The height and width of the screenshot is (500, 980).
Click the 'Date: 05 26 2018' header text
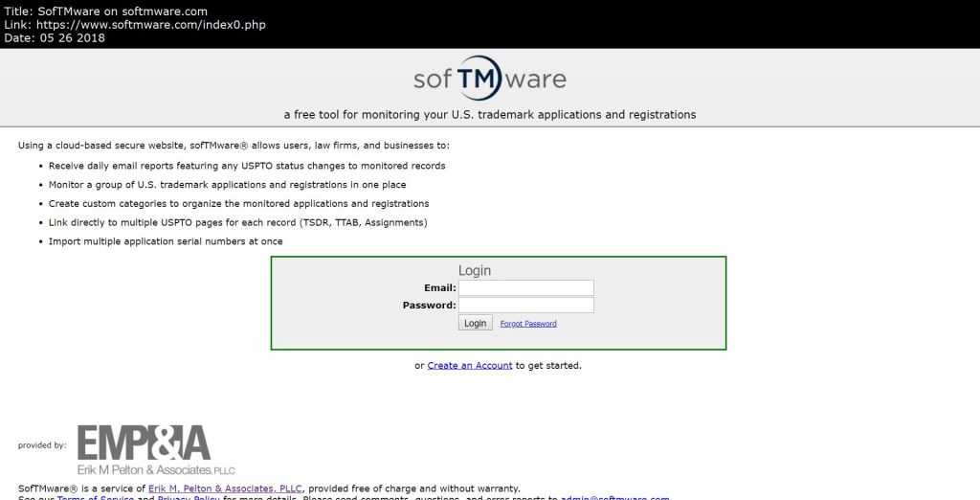pyautogui.click(x=55, y=38)
